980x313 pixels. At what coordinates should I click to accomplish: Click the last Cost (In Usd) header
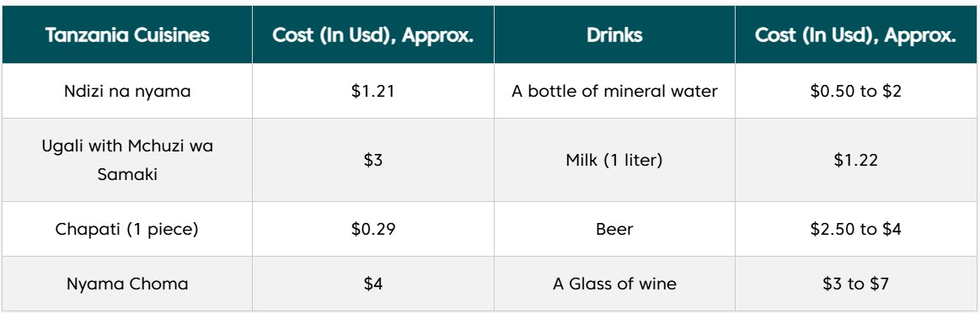click(855, 34)
